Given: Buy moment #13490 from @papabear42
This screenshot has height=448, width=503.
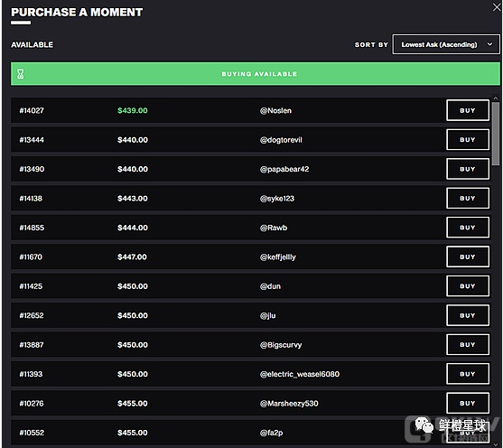Looking at the screenshot, I should tap(468, 169).
